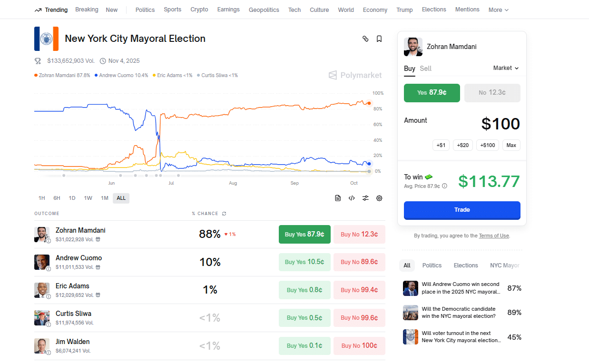Open the embed code icon
The image size is (589, 364).
pyautogui.click(x=352, y=198)
